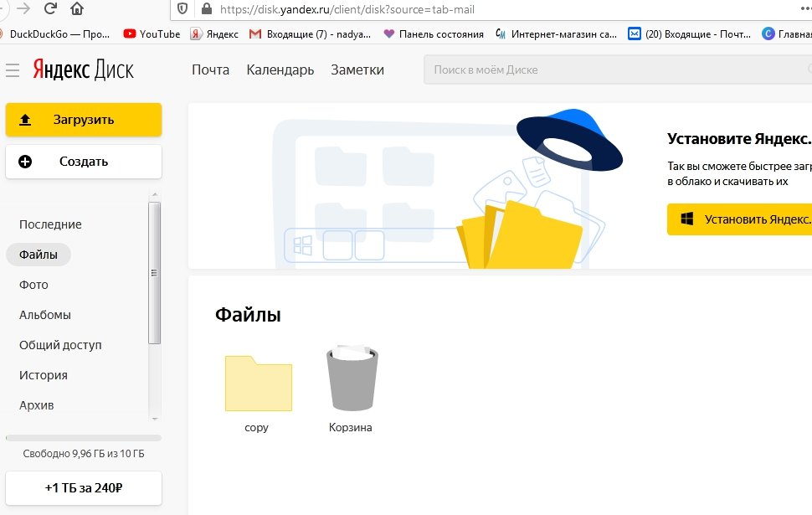
Task: Select Последние in the sidebar
Action: tap(50, 224)
